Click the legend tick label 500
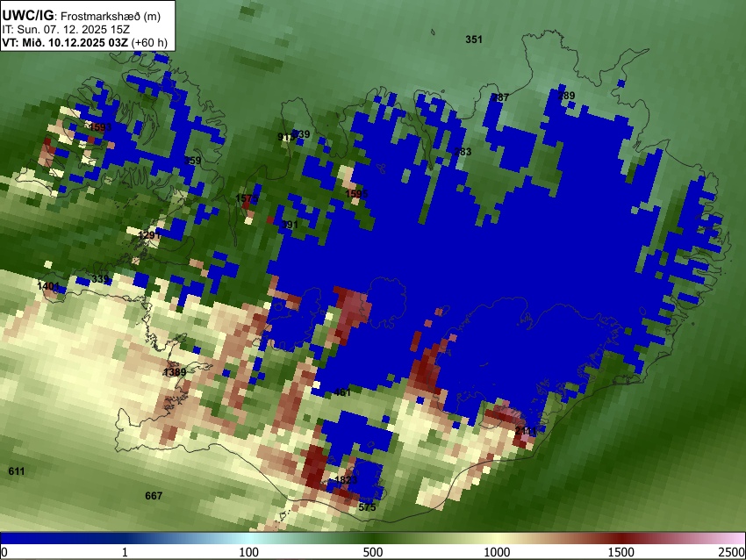 point(373,552)
